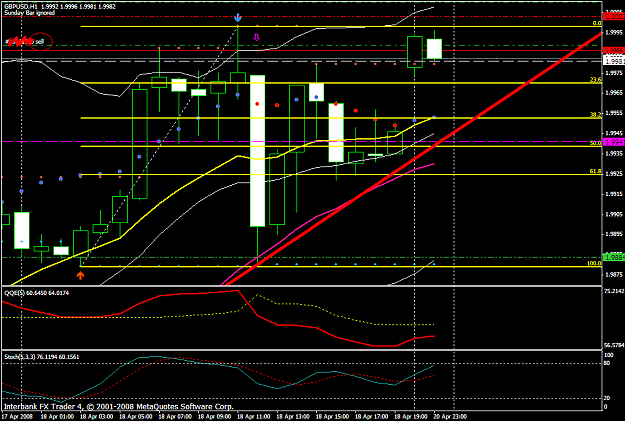Click the orange up arrow at the swing low
Viewport: 625px width, 421px height.
(x=81, y=275)
